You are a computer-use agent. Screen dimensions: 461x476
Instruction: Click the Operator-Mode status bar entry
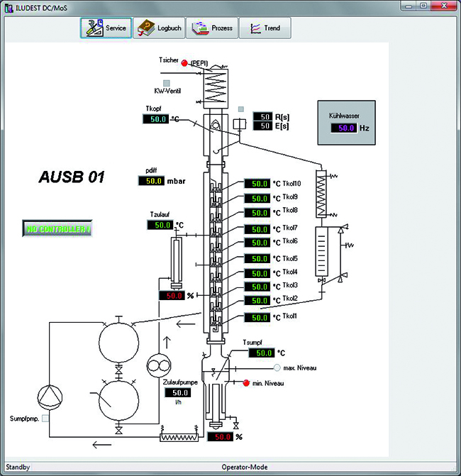pos(244,467)
